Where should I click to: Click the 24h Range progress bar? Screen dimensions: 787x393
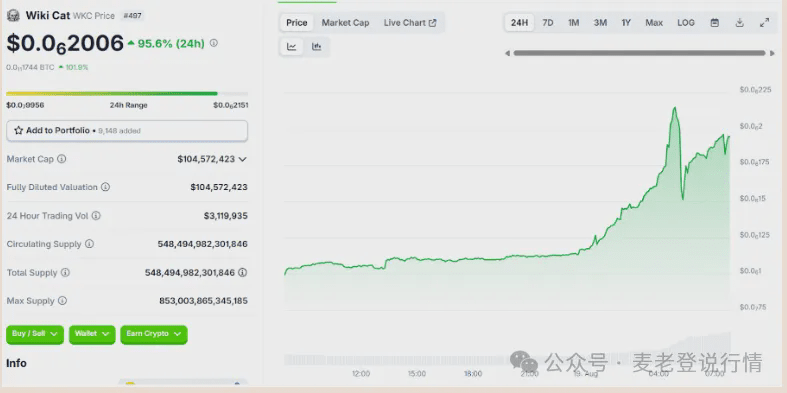127,93
